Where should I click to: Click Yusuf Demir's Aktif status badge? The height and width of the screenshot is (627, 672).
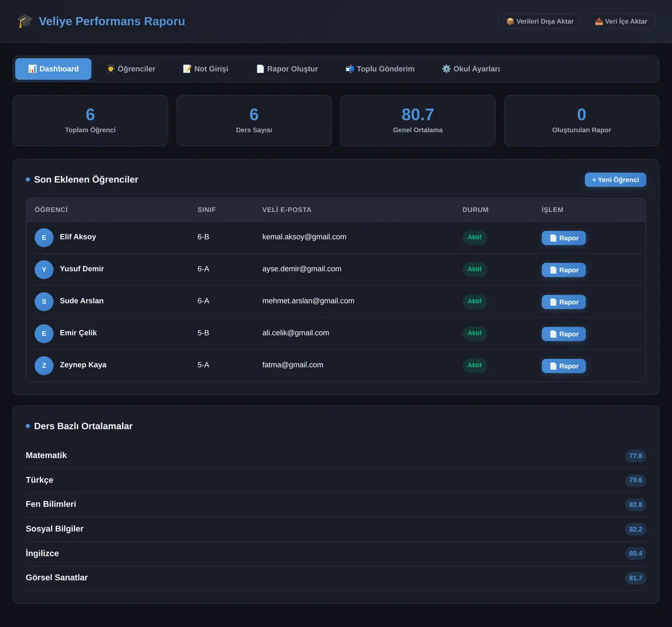coord(475,269)
